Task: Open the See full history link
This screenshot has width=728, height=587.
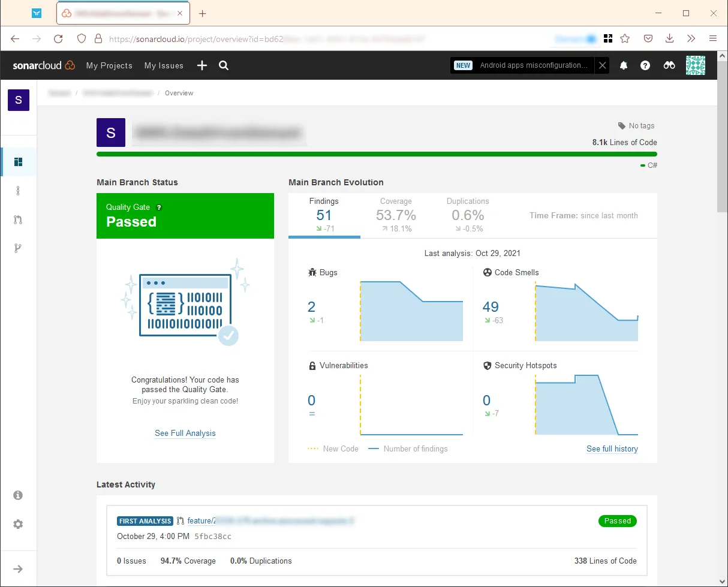Action: 612,448
